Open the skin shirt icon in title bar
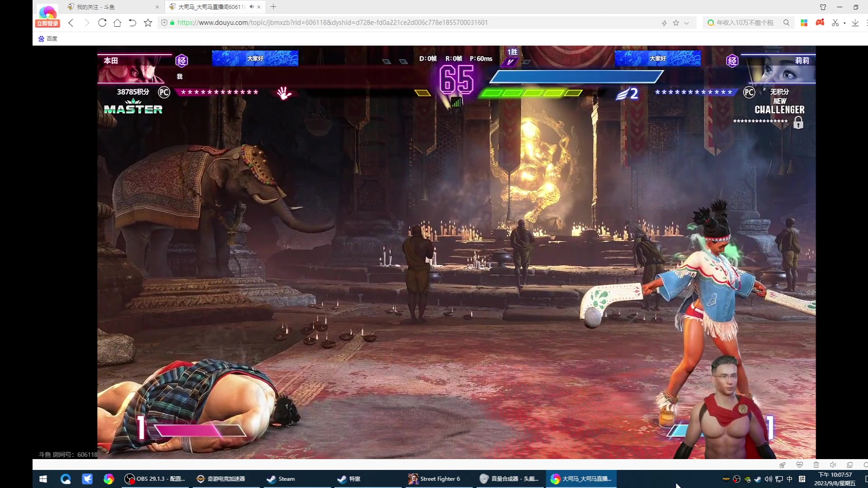Image resolution: width=868 pixels, height=488 pixels. click(x=823, y=7)
